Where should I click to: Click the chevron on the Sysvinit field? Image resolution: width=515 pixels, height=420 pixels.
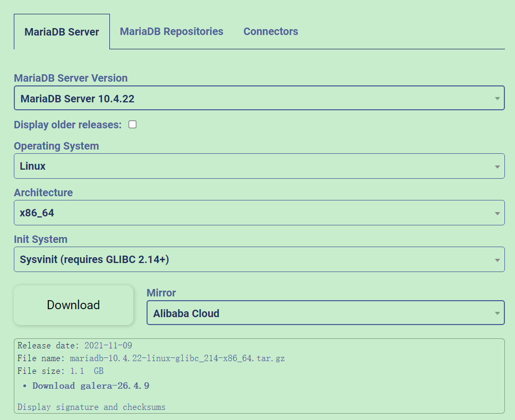(497, 259)
